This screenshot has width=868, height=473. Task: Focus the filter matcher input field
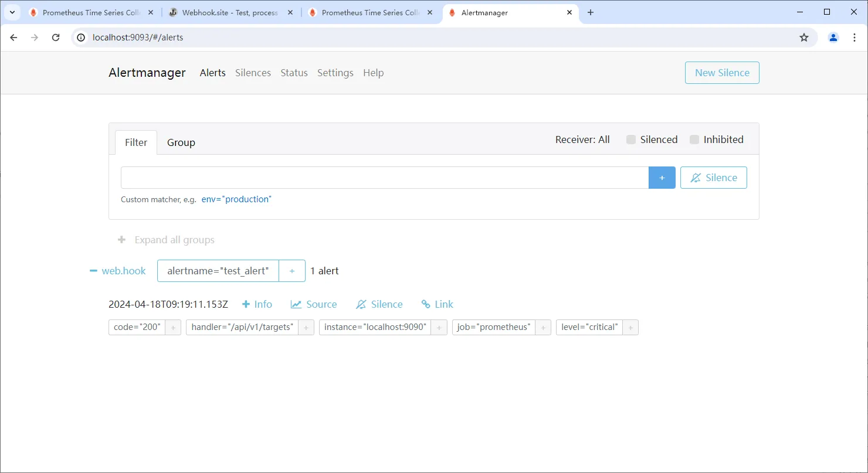[385, 178]
